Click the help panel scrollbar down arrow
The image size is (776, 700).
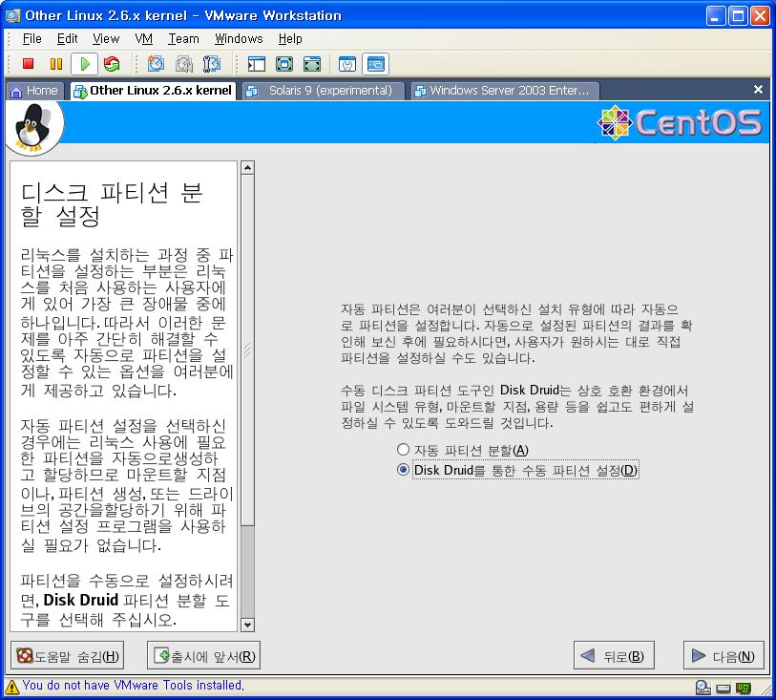[248, 625]
